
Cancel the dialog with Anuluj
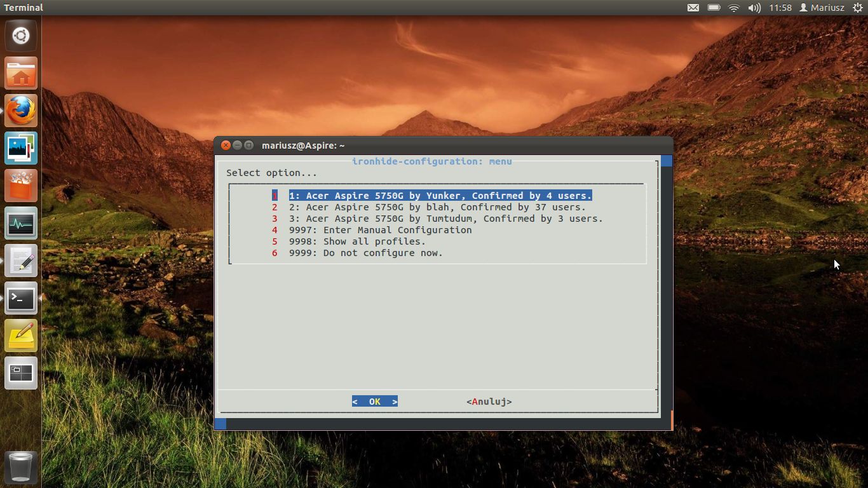pos(489,402)
